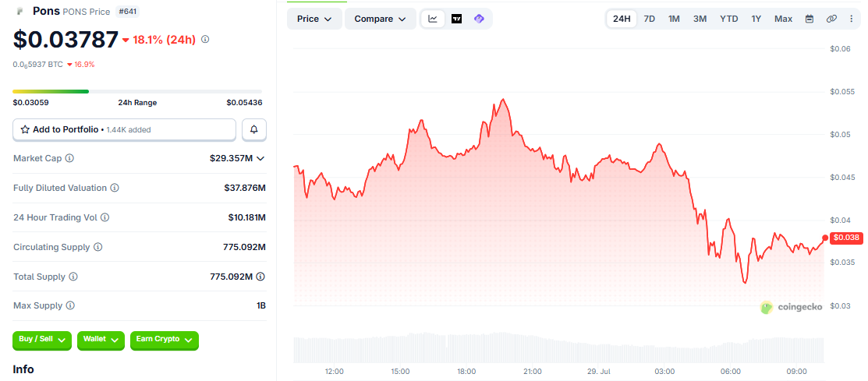
Task: Click Add to Portfolio button
Action: 124,129
